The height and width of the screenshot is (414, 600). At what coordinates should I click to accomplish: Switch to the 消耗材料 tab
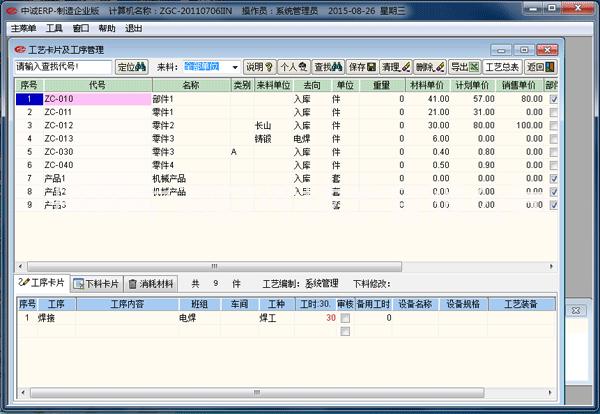152,284
